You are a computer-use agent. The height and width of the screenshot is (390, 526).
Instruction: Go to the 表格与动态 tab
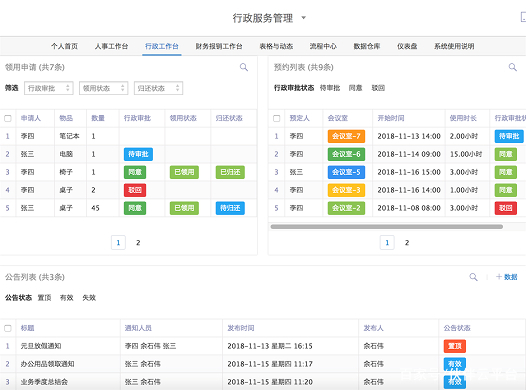tap(276, 46)
